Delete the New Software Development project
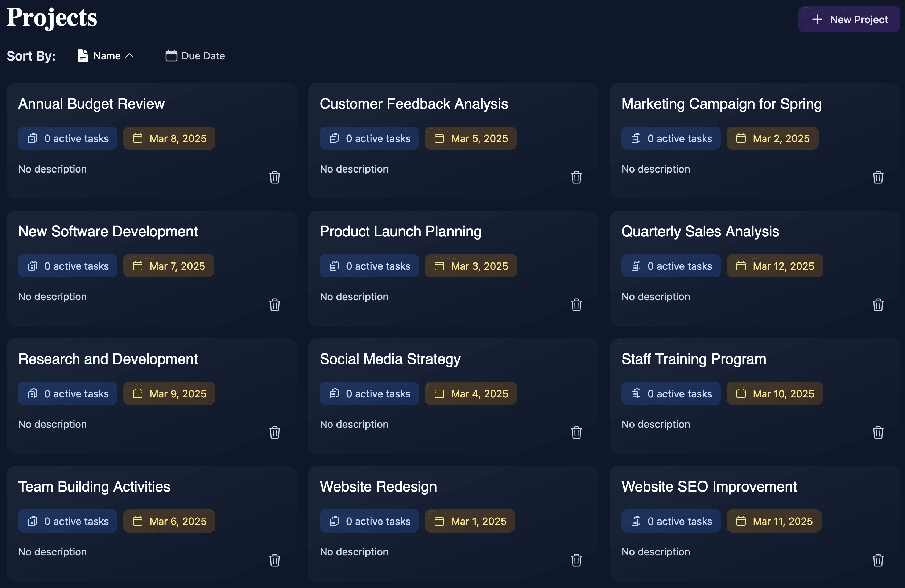The width and height of the screenshot is (905, 588). click(274, 305)
